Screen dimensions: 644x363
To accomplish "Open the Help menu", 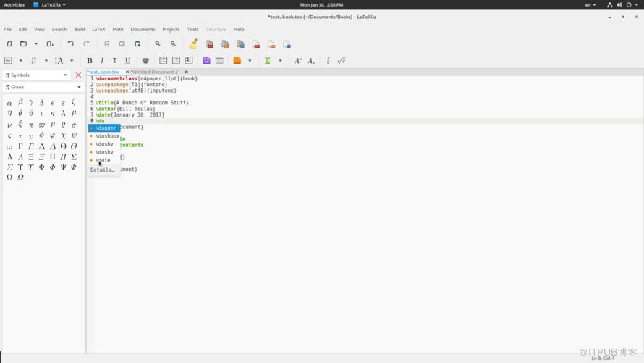I will pos(239,30).
